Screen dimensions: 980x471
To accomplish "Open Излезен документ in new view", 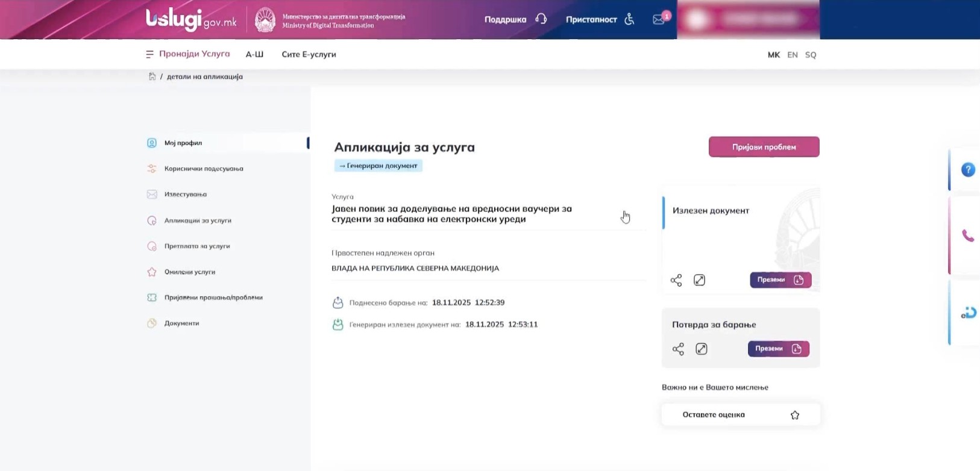I will click(699, 280).
